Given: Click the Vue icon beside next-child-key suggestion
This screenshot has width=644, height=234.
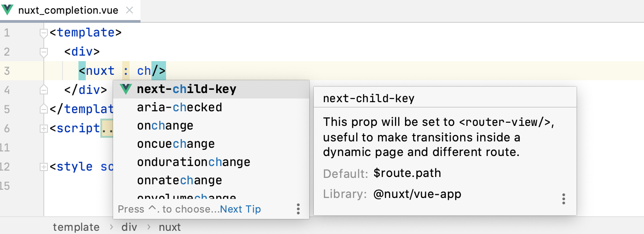Looking at the screenshot, I should pyautogui.click(x=125, y=89).
